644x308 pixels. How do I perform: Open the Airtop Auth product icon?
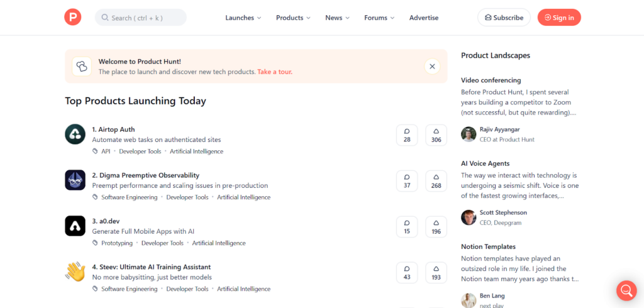[x=75, y=135]
